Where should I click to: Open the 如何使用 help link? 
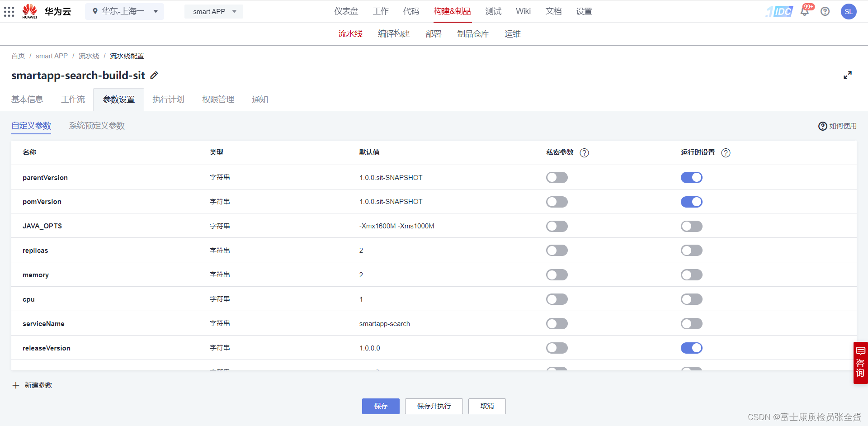tap(838, 126)
